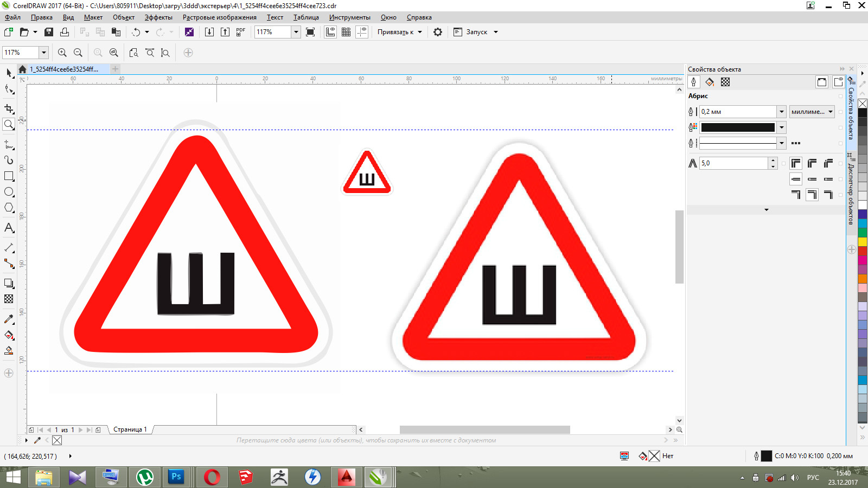Select the Страница 1 page tab
The width and height of the screenshot is (868, 488).
130,429
